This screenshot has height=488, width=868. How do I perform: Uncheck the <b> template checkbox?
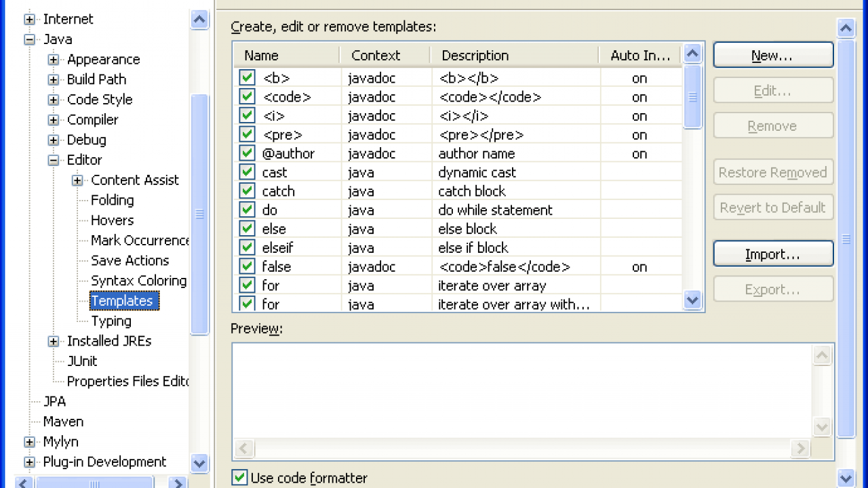tap(247, 78)
